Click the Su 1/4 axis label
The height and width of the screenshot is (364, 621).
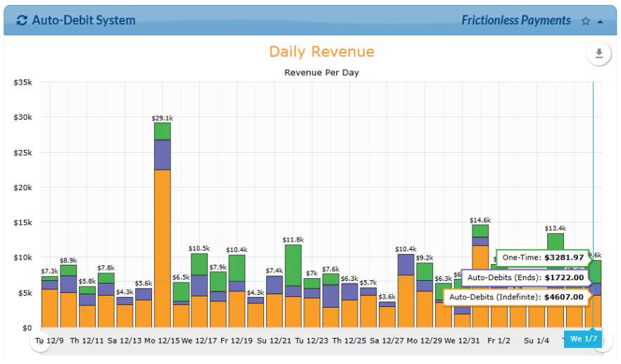(x=537, y=341)
